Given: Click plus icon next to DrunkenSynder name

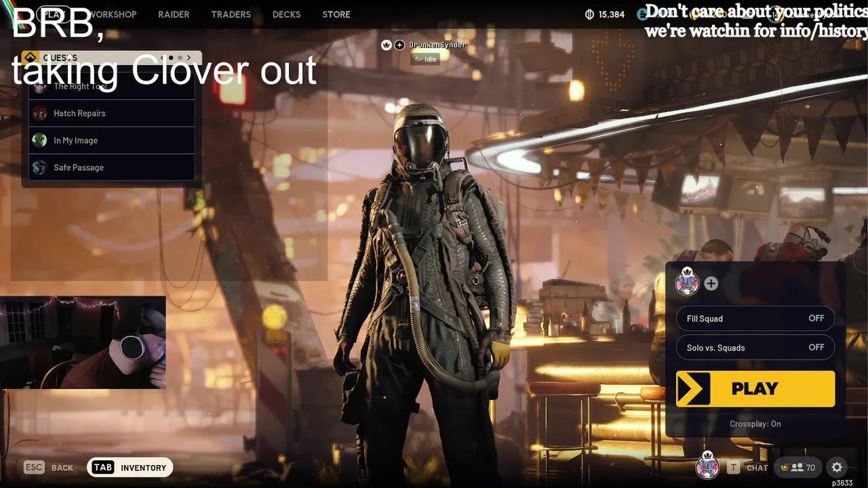Looking at the screenshot, I should click(x=399, y=45).
